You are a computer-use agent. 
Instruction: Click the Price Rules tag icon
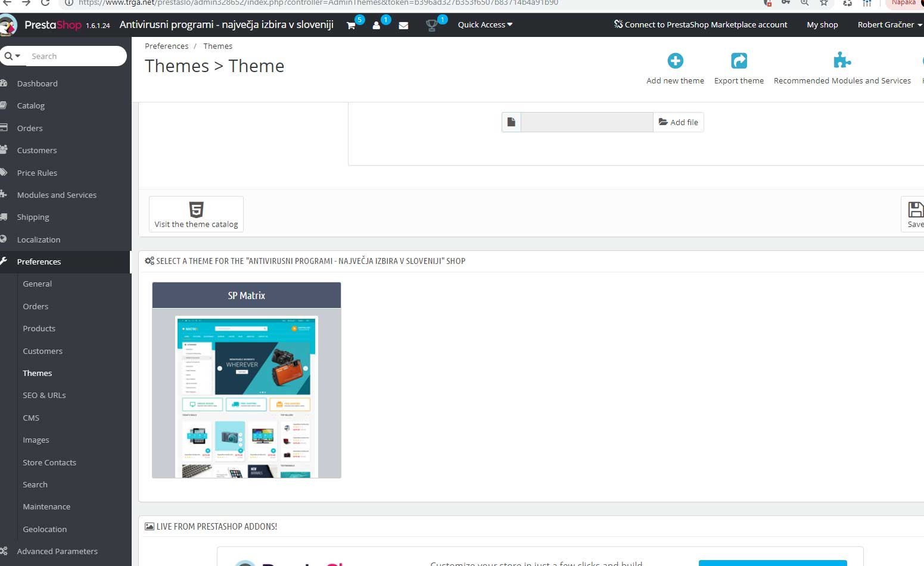4,173
